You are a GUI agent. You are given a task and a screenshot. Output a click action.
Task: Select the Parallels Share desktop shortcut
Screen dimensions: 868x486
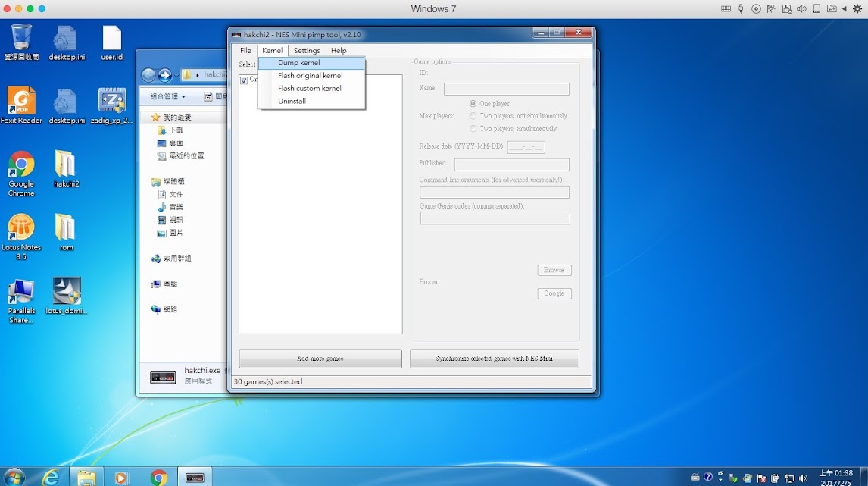tap(21, 301)
